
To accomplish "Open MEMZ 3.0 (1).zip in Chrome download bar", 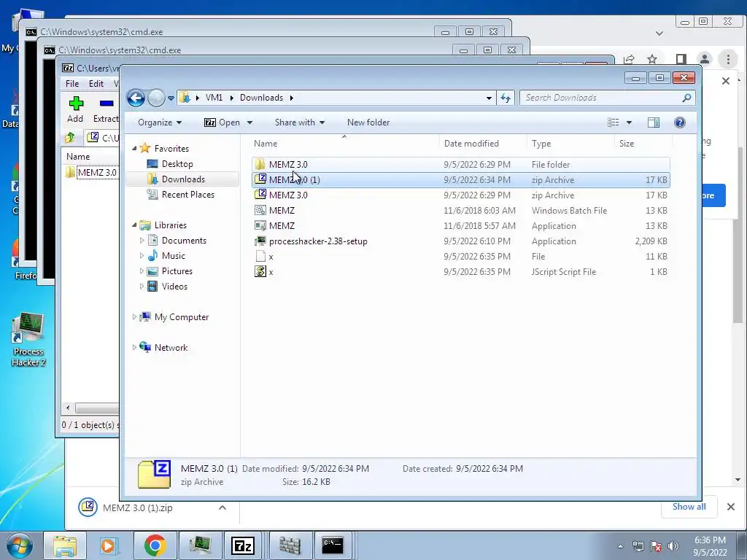I will [x=138, y=507].
